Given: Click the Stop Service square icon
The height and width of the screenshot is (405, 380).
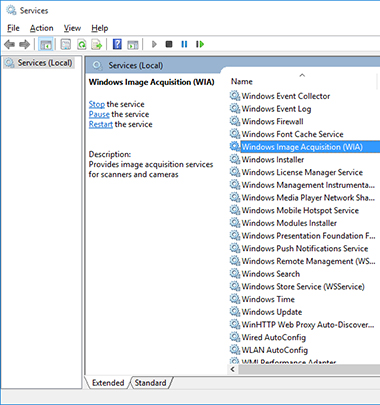Looking at the screenshot, I should [x=169, y=44].
